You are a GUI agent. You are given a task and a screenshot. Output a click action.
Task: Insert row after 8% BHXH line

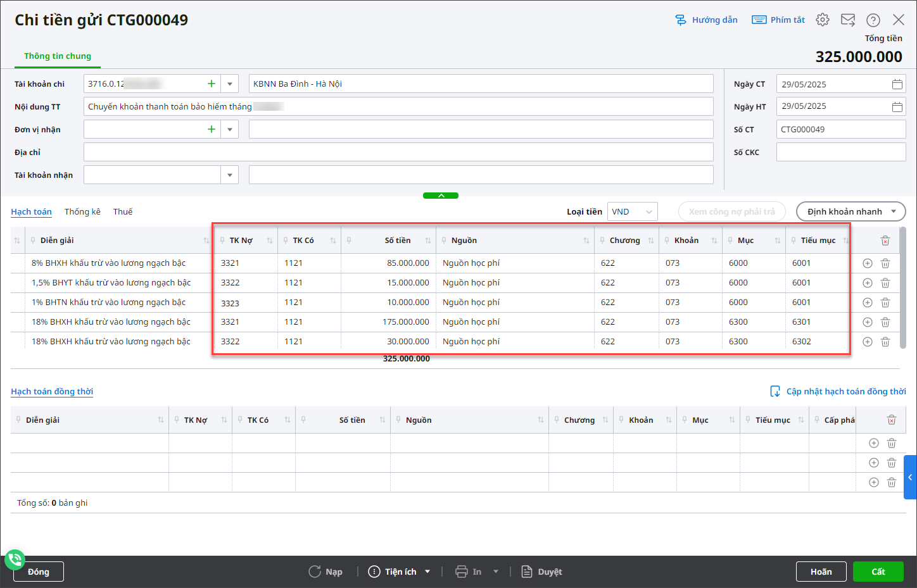pyautogui.click(x=868, y=263)
